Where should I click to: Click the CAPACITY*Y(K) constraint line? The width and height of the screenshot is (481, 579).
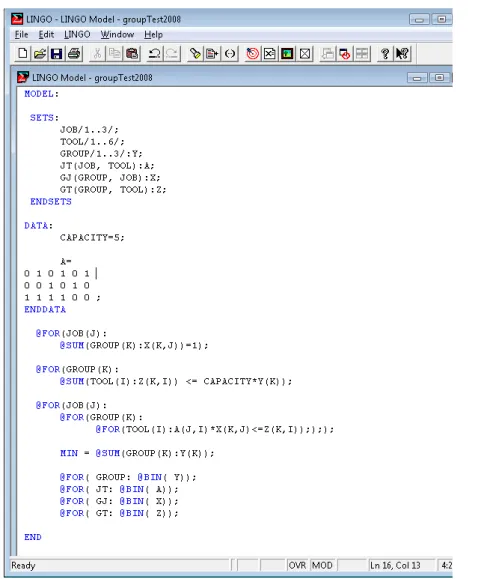pyautogui.click(x=176, y=381)
